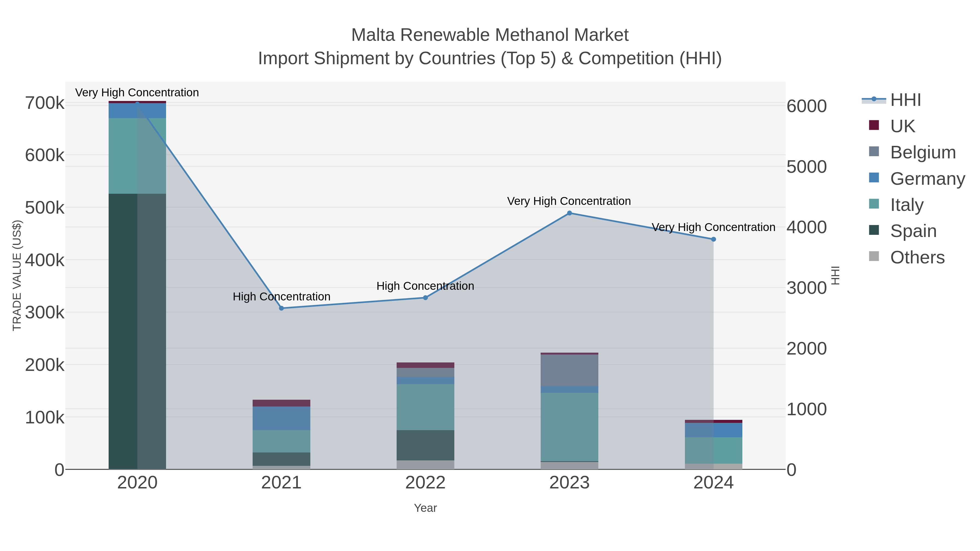980x551 pixels.
Task: Click the Germany blue legend swatch
Action: pos(874,178)
